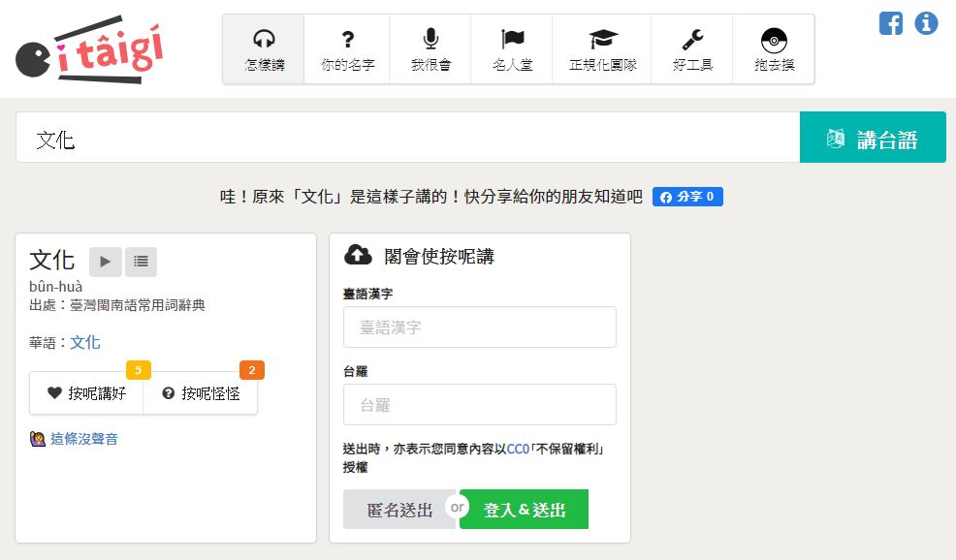Open 抱去摸 pokeball tab

[774, 49]
